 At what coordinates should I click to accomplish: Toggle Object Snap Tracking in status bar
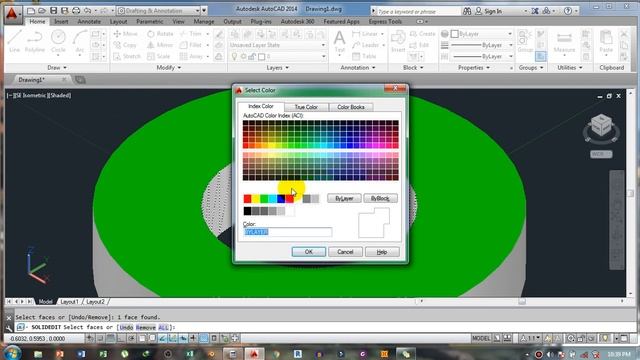point(162,338)
